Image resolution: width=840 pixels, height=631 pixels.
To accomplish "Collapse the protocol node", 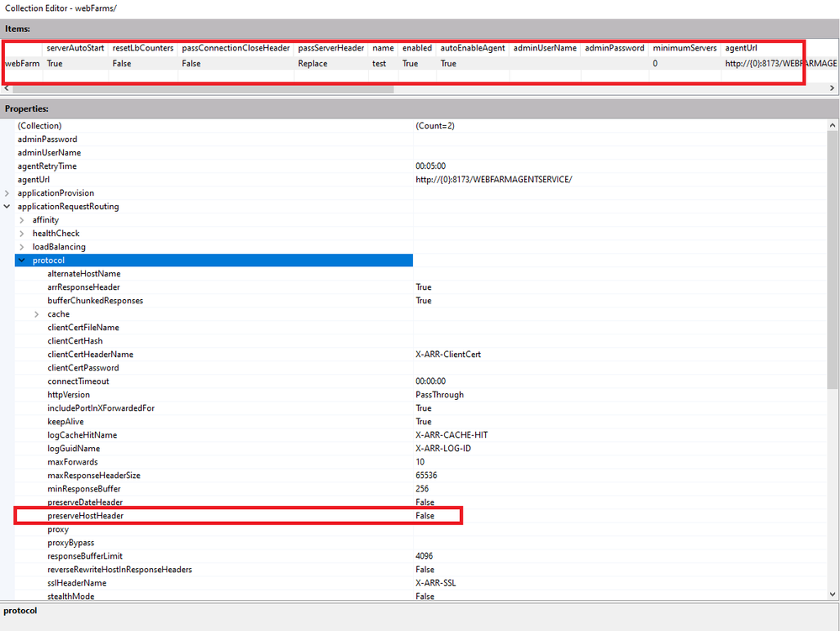I will tap(21, 260).
